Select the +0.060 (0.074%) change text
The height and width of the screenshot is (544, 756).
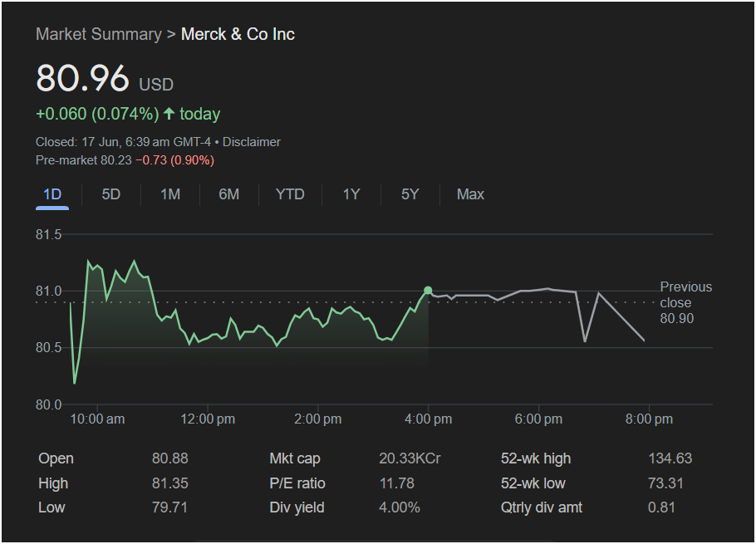[x=97, y=114]
